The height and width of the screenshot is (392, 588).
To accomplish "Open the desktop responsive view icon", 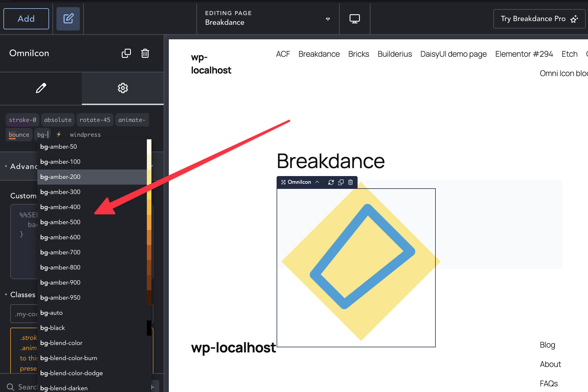I will pos(355,19).
